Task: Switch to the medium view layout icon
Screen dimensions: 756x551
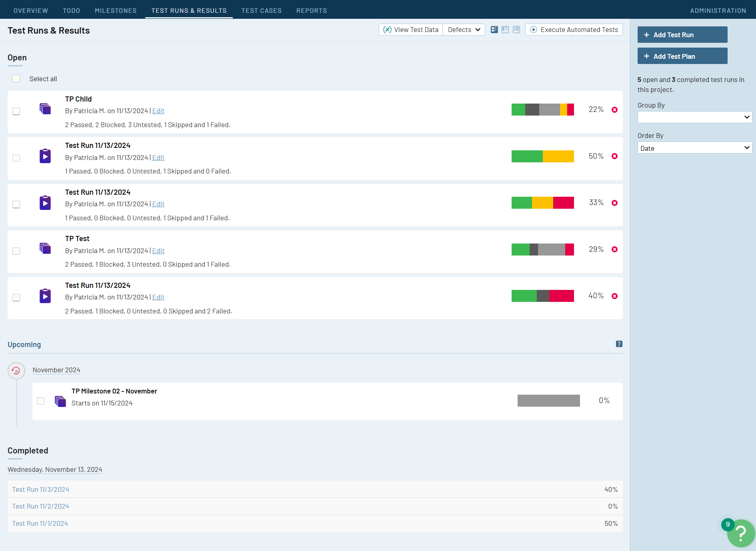Action: [x=505, y=30]
